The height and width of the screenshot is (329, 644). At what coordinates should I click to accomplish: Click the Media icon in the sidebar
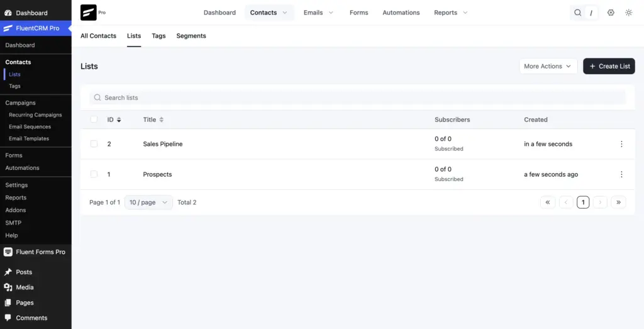point(8,287)
